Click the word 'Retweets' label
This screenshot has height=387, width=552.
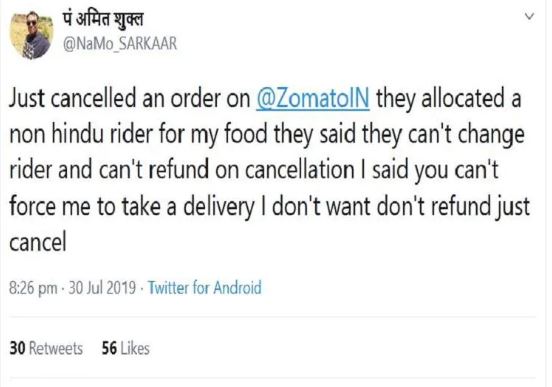(56, 348)
